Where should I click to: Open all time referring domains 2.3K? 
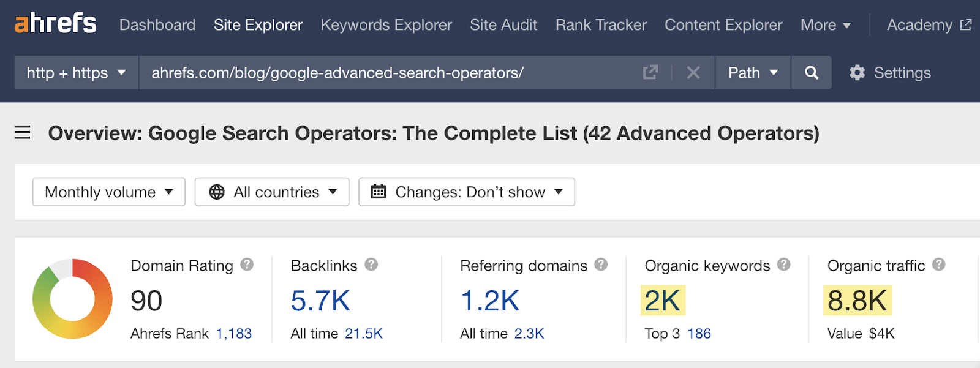[529, 334]
